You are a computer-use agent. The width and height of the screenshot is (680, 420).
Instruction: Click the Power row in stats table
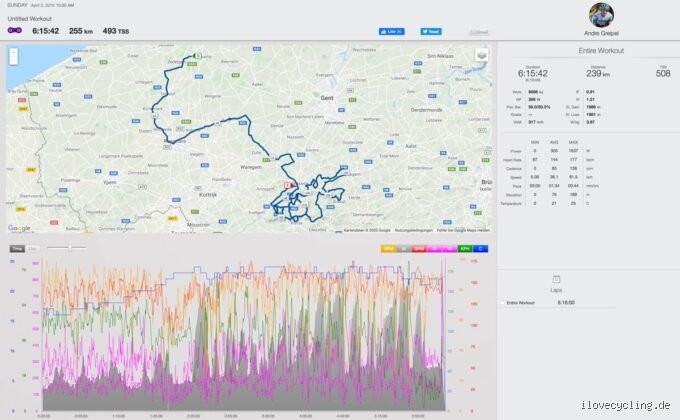(x=551, y=151)
